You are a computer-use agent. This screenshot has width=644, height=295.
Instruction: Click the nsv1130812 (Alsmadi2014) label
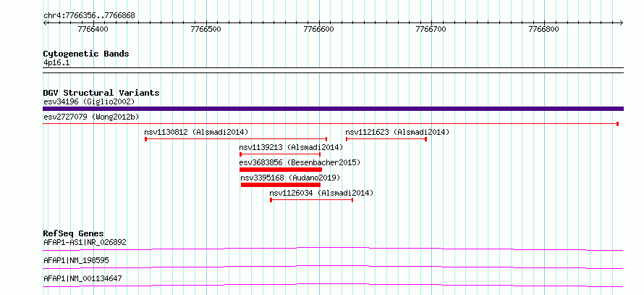coord(196,132)
